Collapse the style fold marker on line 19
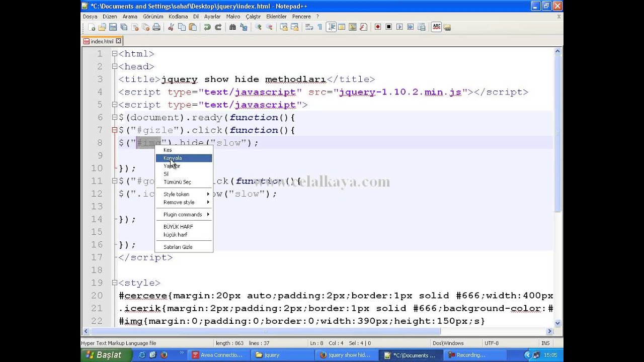Image resolution: width=644 pixels, height=362 pixels. [114, 283]
